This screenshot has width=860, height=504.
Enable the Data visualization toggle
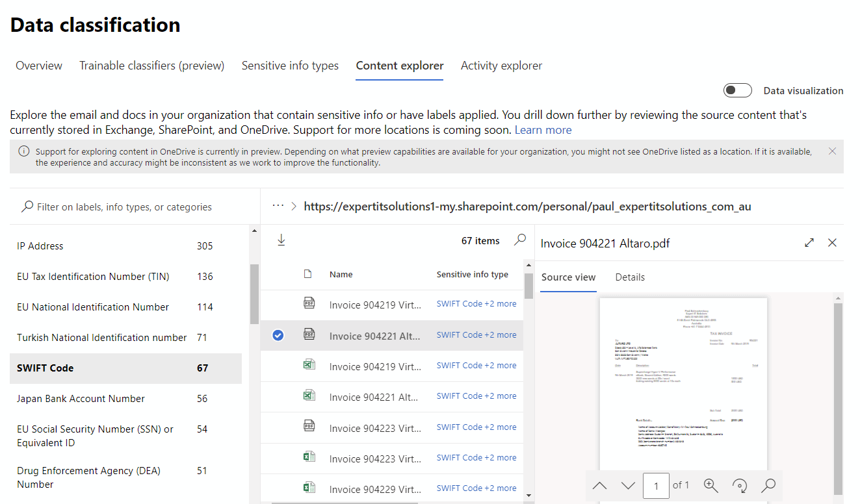coord(737,90)
